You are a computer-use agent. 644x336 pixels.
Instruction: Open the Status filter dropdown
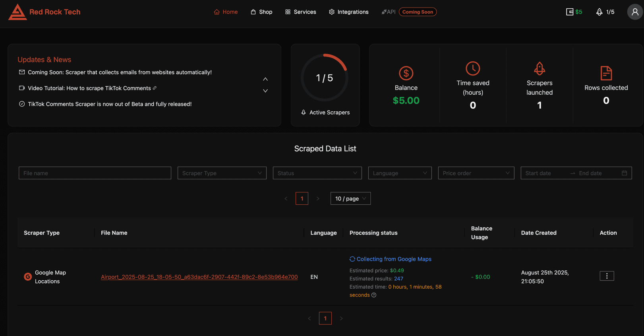pyautogui.click(x=317, y=173)
